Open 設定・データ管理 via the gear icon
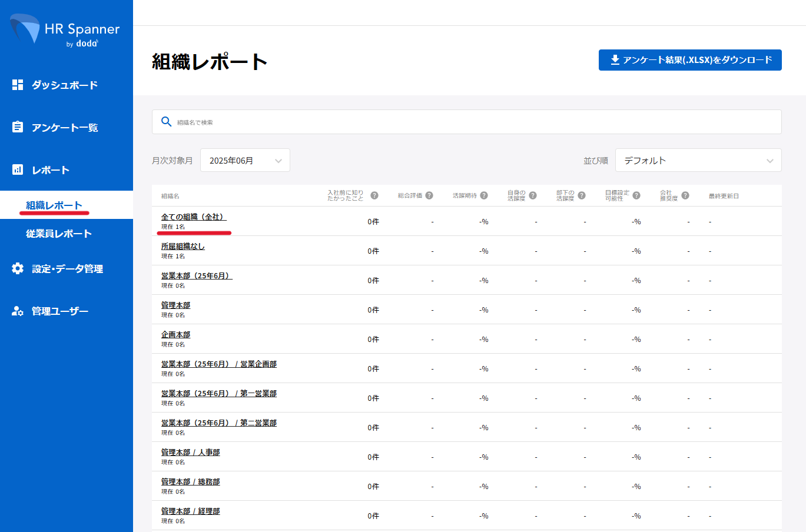The width and height of the screenshot is (806, 532). click(x=18, y=268)
